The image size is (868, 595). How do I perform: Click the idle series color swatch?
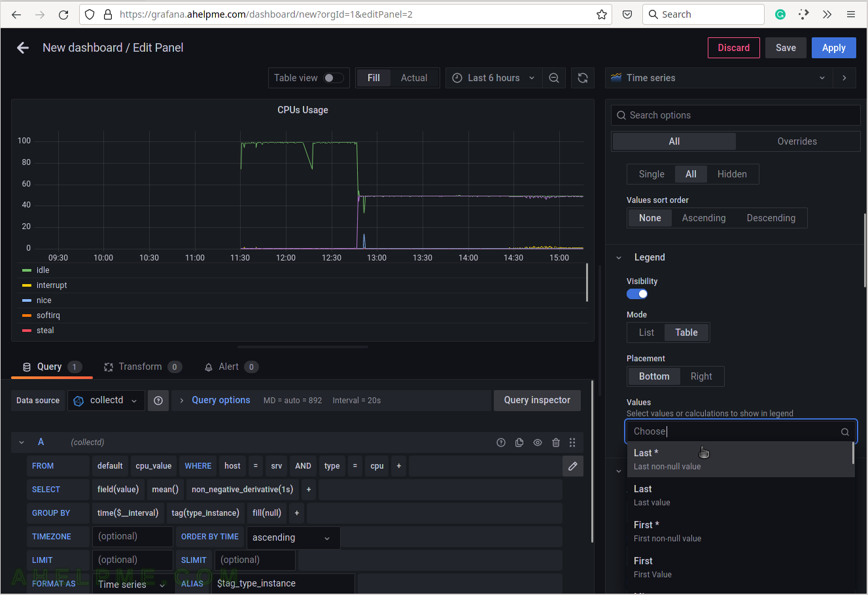click(27, 270)
